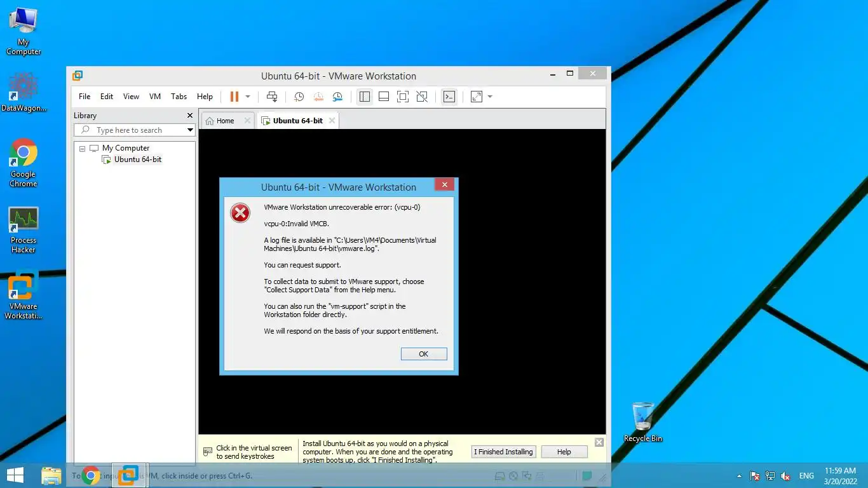Toggle the library sidebar view
Image resolution: width=868 pixels, height=488 pixels.
[x=364, y=97]
